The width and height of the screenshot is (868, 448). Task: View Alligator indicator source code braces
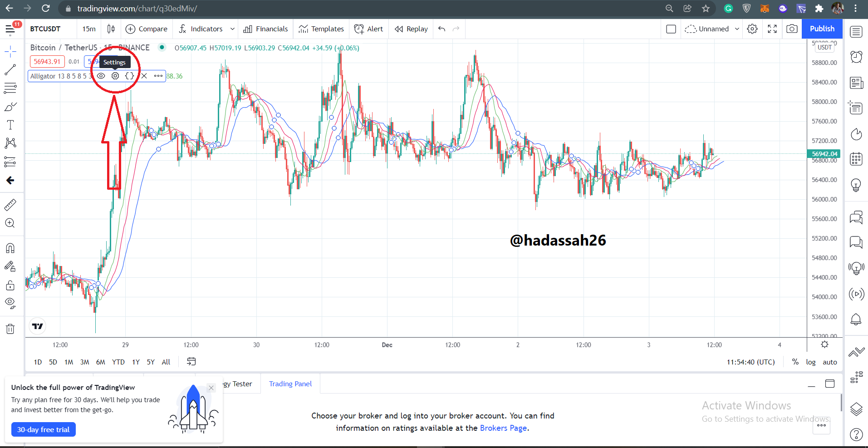(x=130, y=76)
